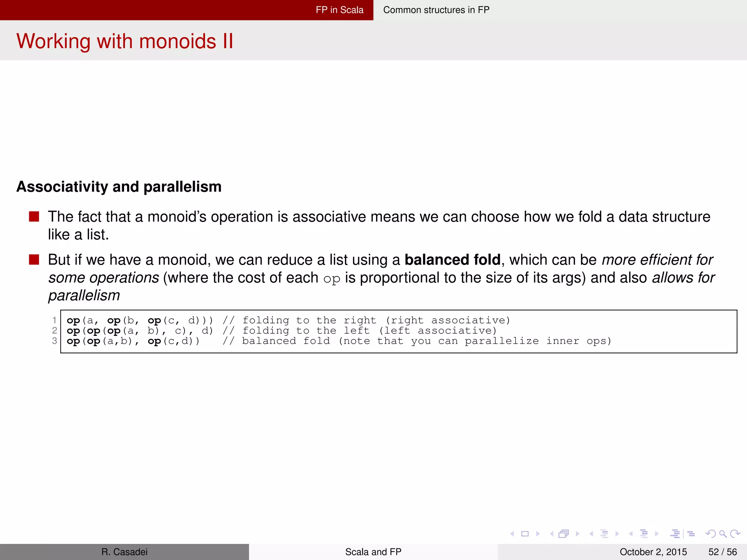This screenshot has height=560, width=747.
Task: Click the stacked frames navigation icon
Action: [564, 534]
